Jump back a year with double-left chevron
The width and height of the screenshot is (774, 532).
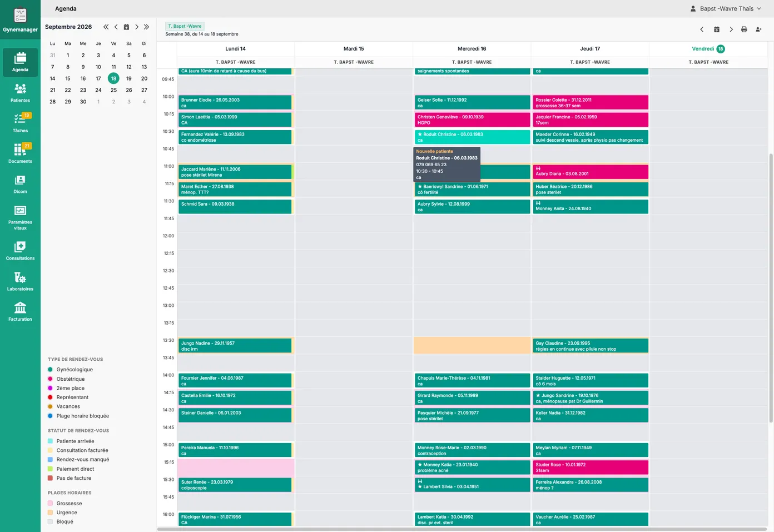pos(106,27)
